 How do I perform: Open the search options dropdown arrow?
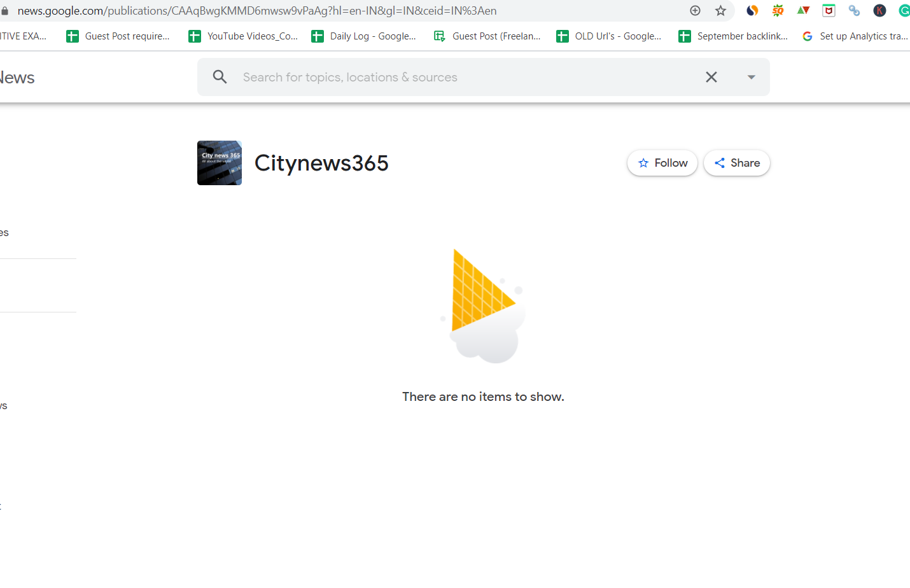(751, 77)
